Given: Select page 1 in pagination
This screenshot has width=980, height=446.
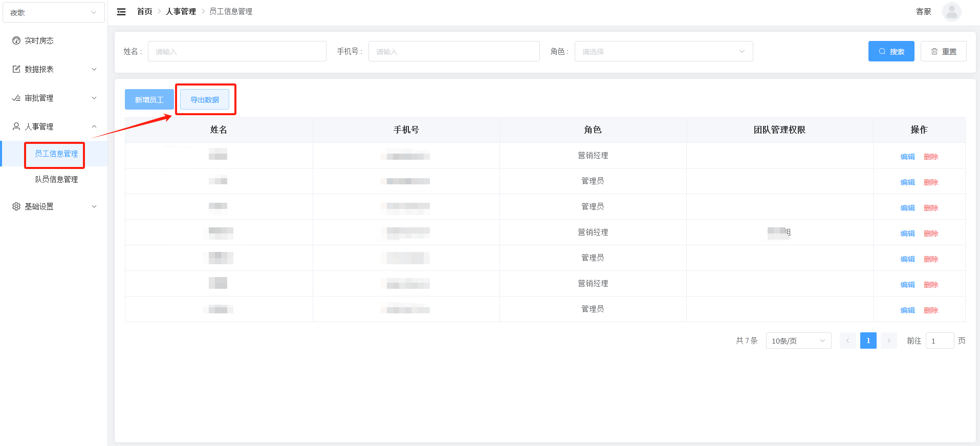Looking at the screenshot, I should point(868,341).
